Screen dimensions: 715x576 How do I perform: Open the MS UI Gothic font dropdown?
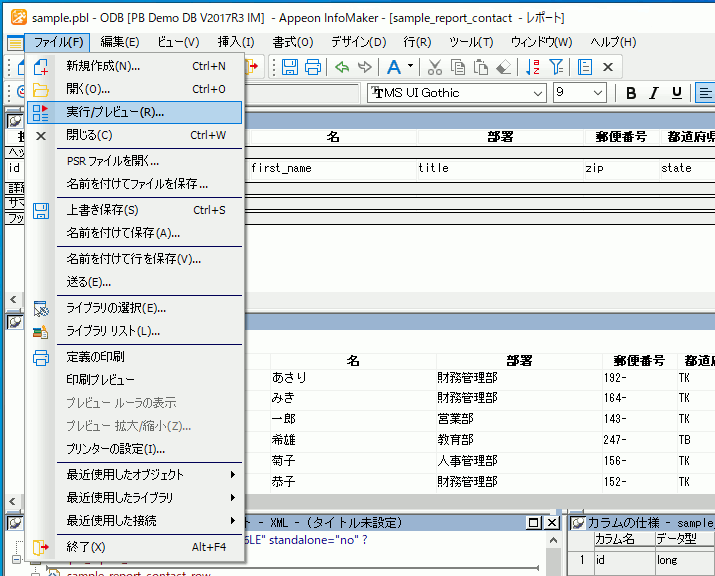tap(536, 93)
